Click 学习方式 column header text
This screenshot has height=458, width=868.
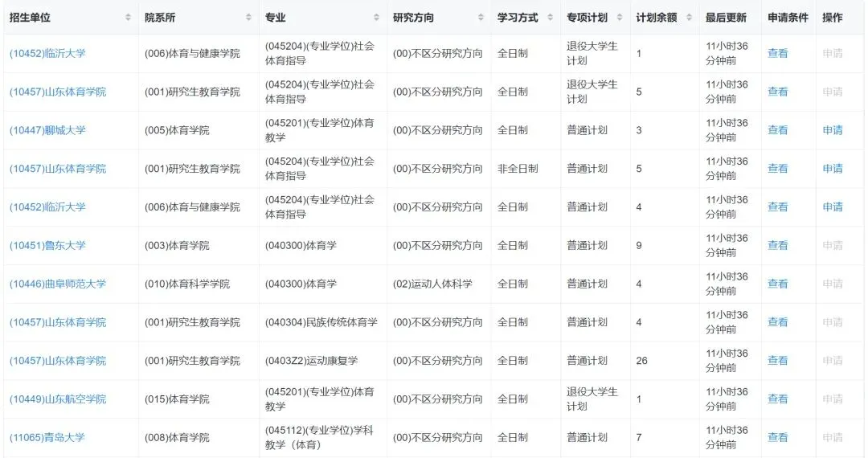[x=518, y=17]
